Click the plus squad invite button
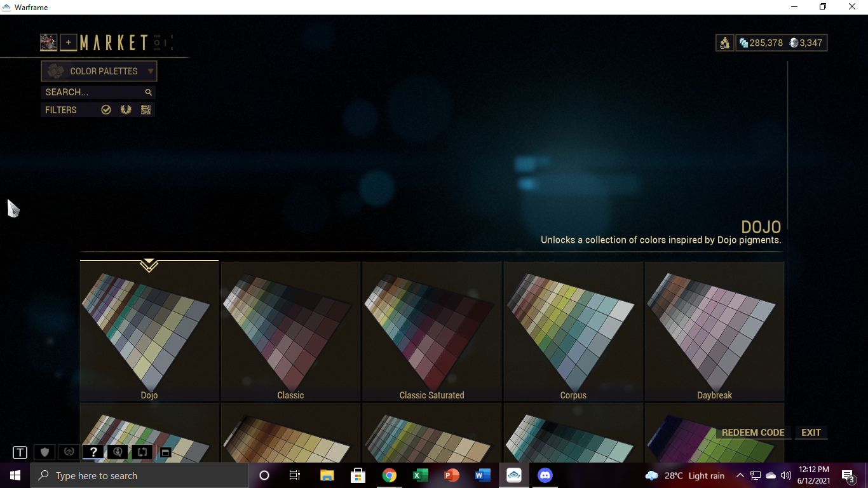The height and width of the screenshot is (488, 868). 69,43
